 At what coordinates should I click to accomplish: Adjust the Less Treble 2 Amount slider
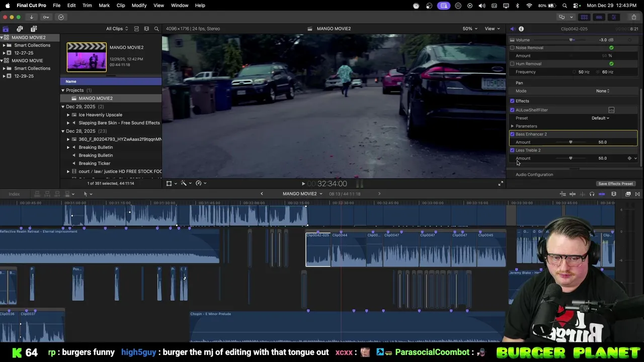coord(571,158)
